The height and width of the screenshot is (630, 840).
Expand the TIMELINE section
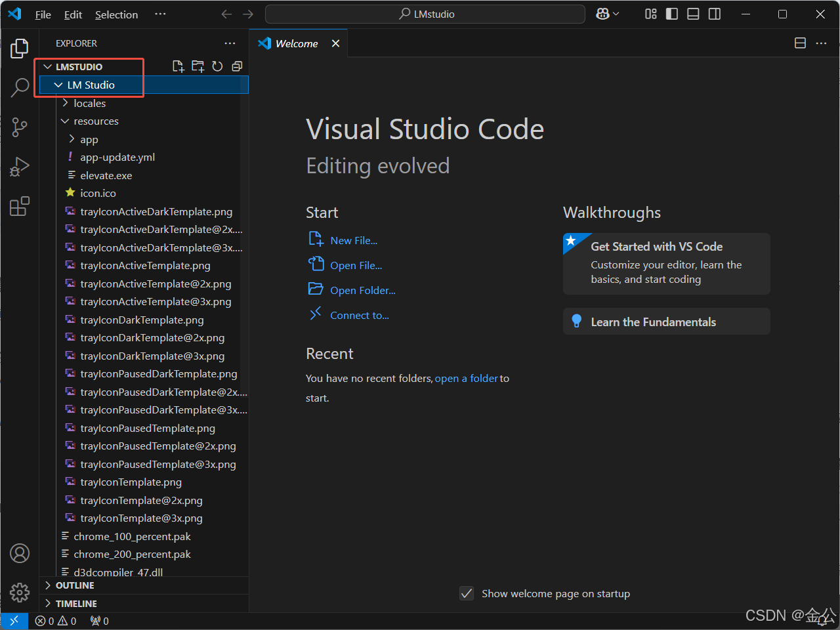click(144, 603)
